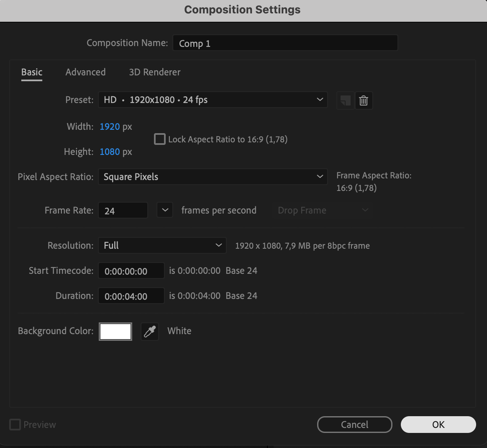
Task: Click the Width value 1920
Action: point(110,126)
